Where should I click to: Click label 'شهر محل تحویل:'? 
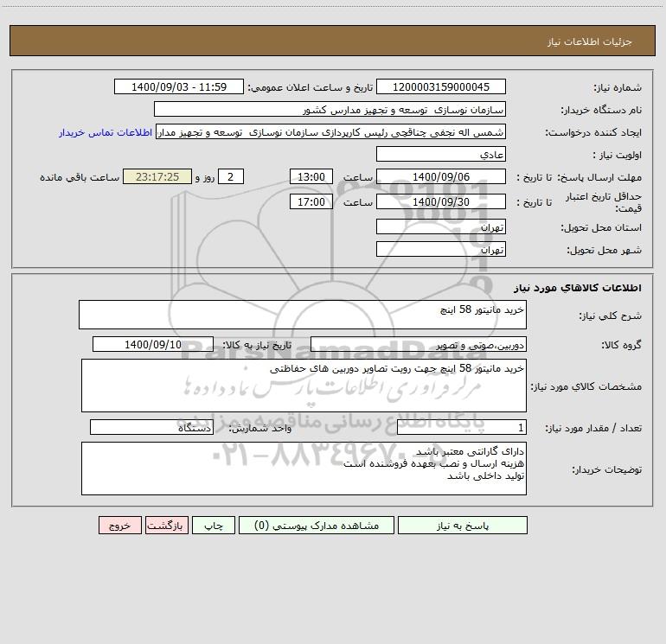coord(605,251)
